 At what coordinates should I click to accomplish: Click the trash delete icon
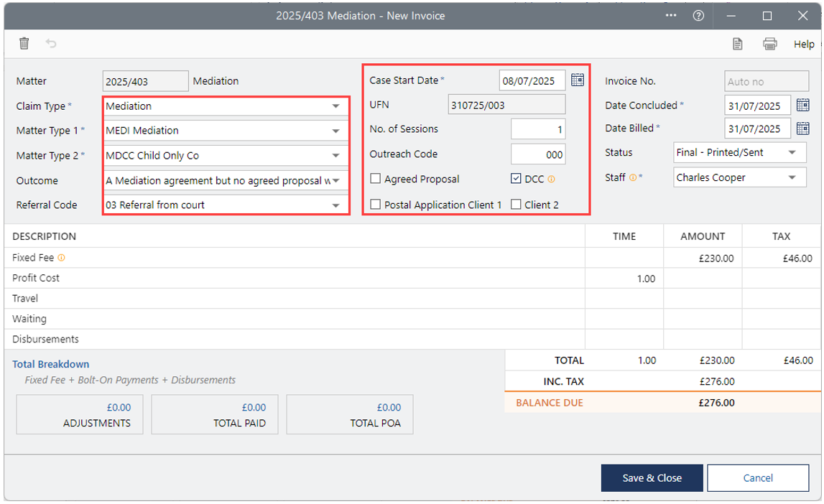click(24, 44)
